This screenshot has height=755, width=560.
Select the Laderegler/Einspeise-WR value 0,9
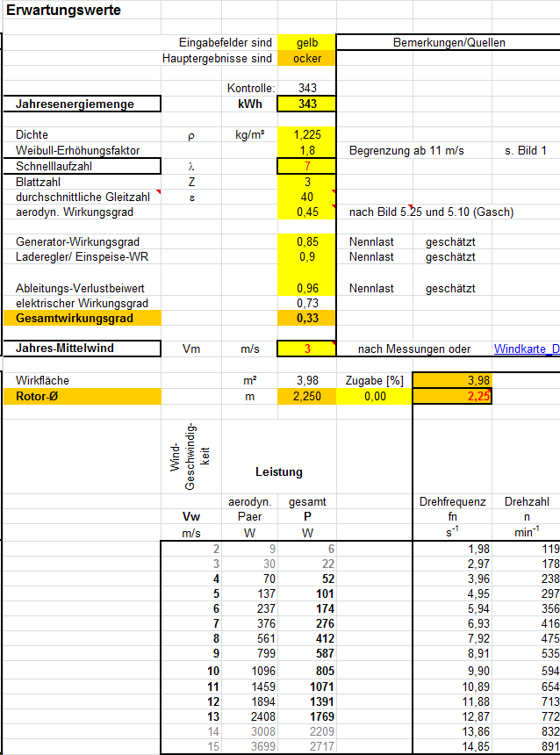coord(306,257)
